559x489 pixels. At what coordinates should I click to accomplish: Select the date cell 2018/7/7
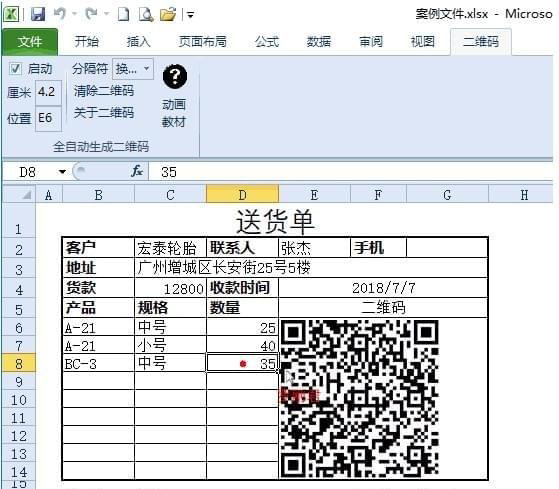383,288
